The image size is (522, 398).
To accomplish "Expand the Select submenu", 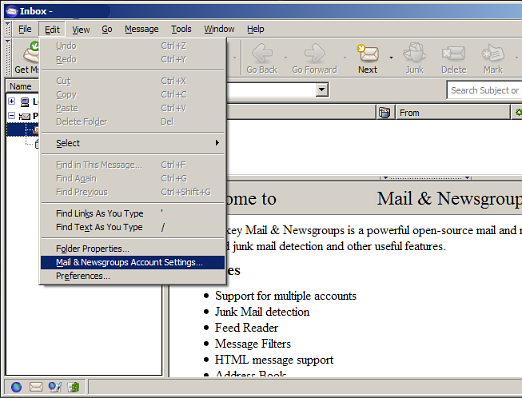I will tap(132, 143).
